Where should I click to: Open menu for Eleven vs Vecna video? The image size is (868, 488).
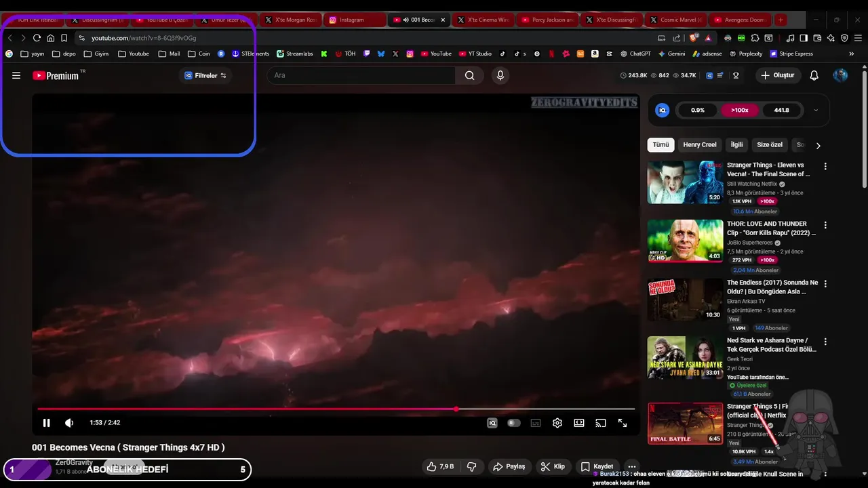(825, 166)
